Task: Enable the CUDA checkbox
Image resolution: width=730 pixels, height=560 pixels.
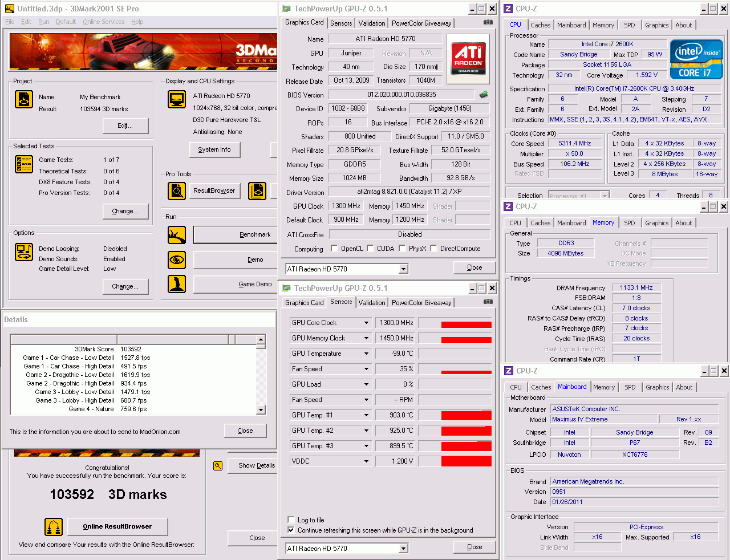Action: click(x=371, y=249)
